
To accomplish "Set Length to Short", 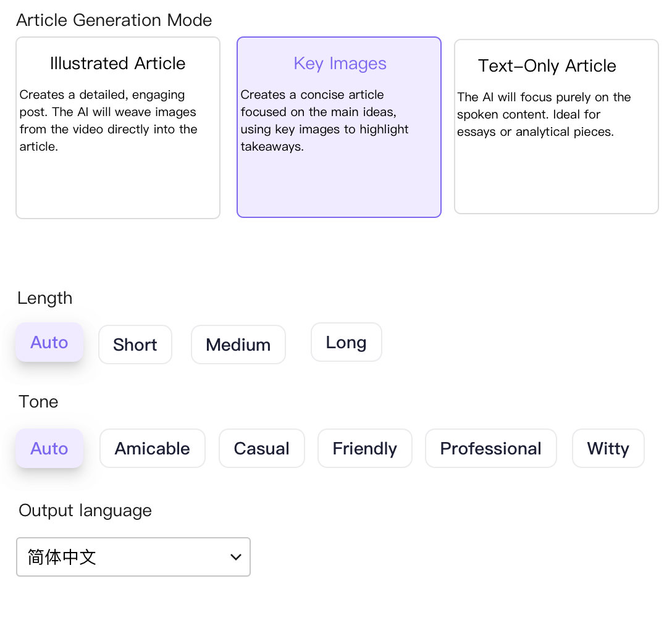I will pyautogui.click(x=135, y=345).
